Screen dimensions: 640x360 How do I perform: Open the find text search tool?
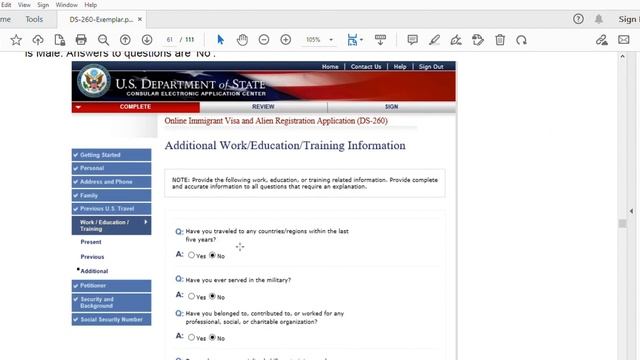(x=103, y=40)
